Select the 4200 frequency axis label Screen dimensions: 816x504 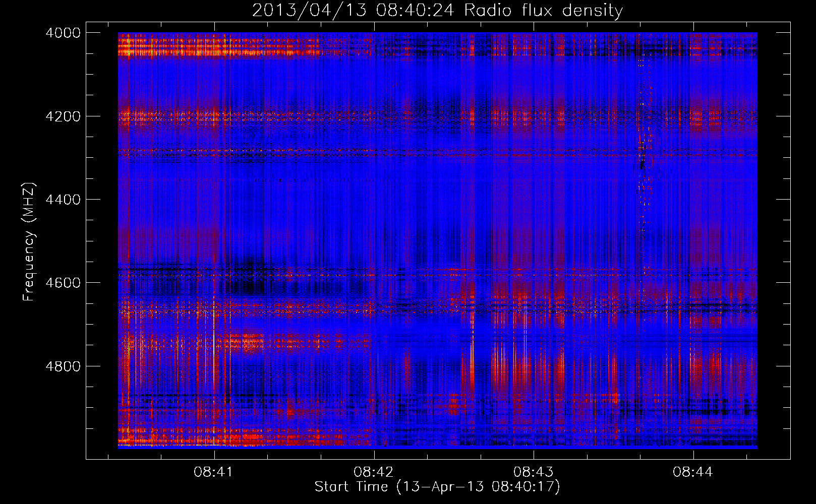(x=63, y=116)
